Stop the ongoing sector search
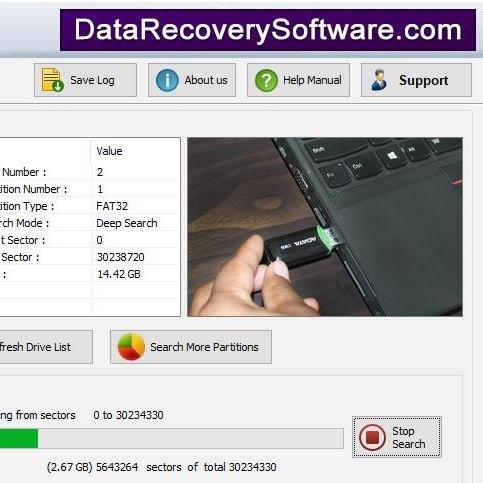This screenshot has height=483, width=483. point(397,437)
